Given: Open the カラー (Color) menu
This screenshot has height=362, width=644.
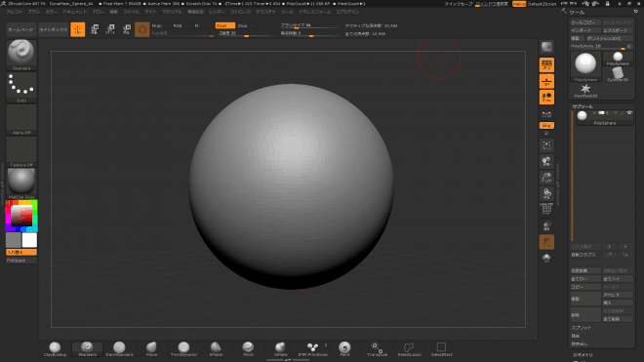Looking at the screenshot, I should coord(52,12).
